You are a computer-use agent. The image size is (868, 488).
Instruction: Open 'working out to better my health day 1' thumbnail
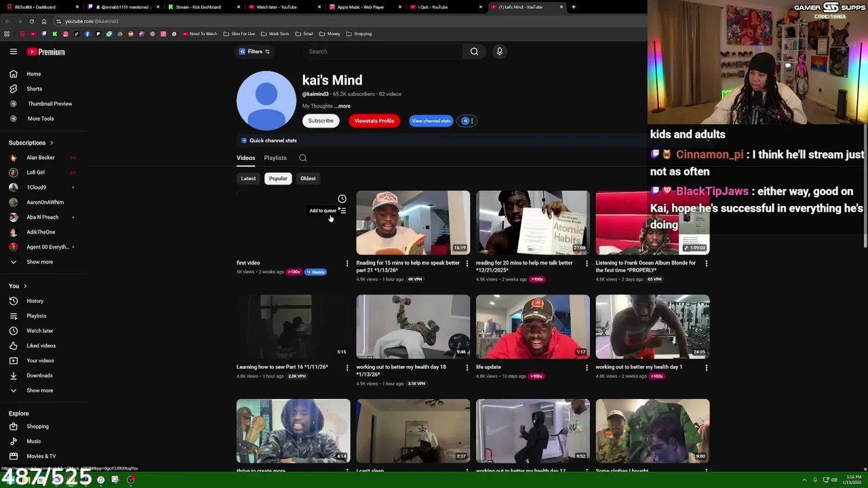tap(653, 327)
